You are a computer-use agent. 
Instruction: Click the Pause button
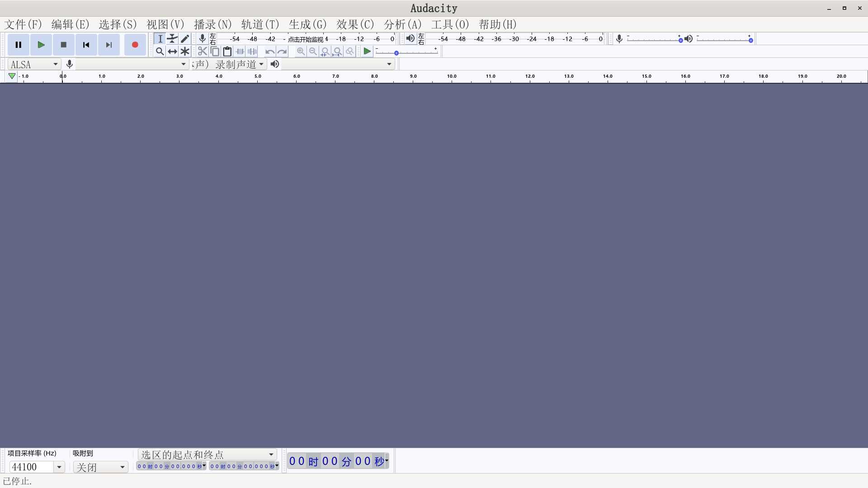pos(19,45)
